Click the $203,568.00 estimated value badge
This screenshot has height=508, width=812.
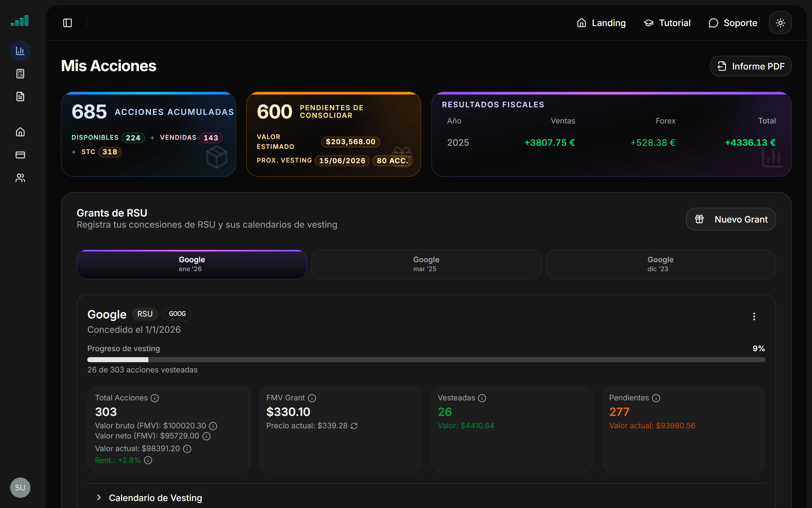(350, 142)
